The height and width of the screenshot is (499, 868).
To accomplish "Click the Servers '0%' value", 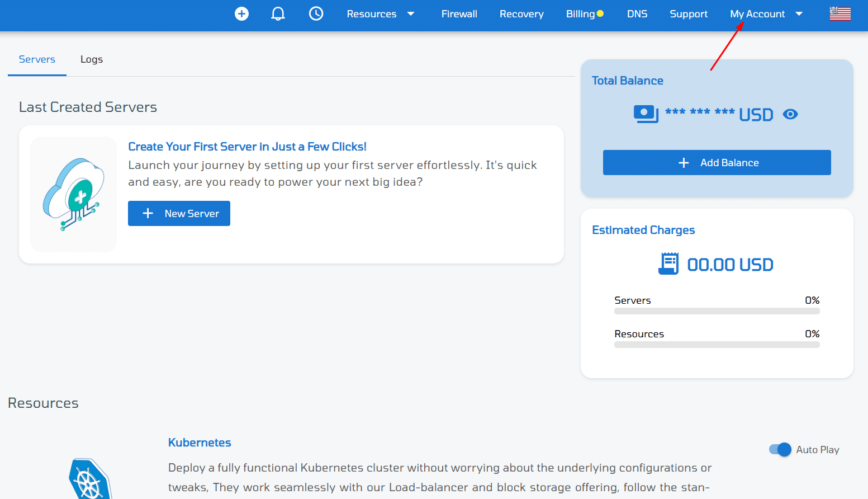I will click(x=812, y=300).
